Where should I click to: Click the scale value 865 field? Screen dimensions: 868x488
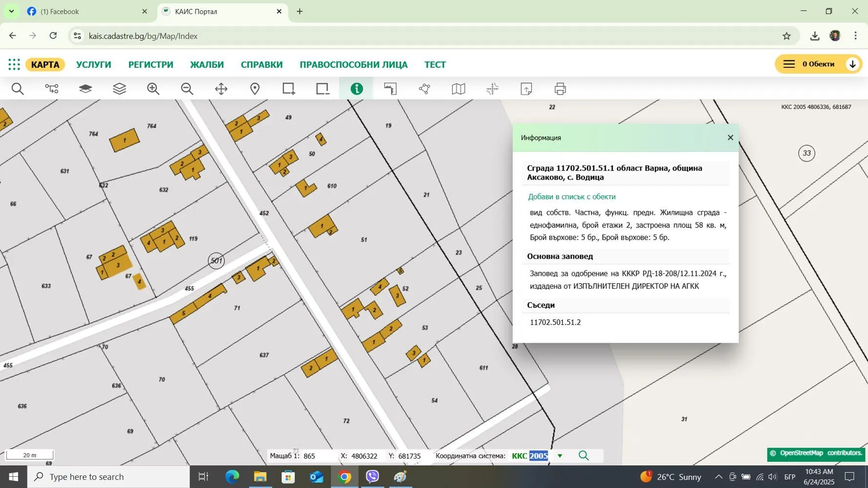pyautogui.click(x=310, y=456)
